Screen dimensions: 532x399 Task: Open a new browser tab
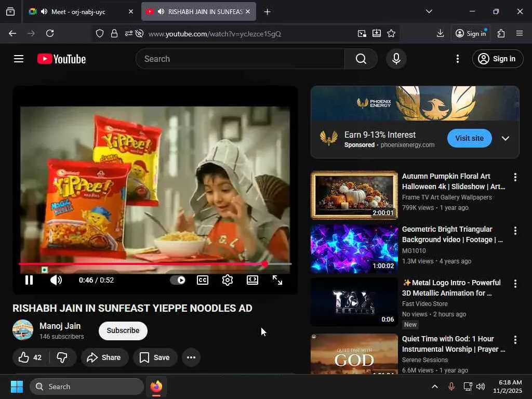[x=268, y=12]
